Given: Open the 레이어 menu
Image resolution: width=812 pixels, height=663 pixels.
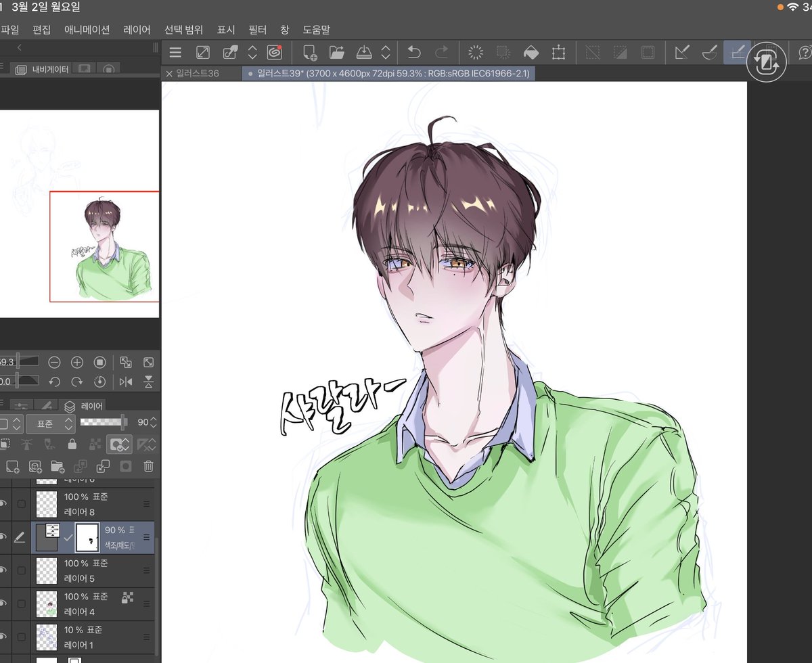Looking at the screenshot, I should point(137,30).
